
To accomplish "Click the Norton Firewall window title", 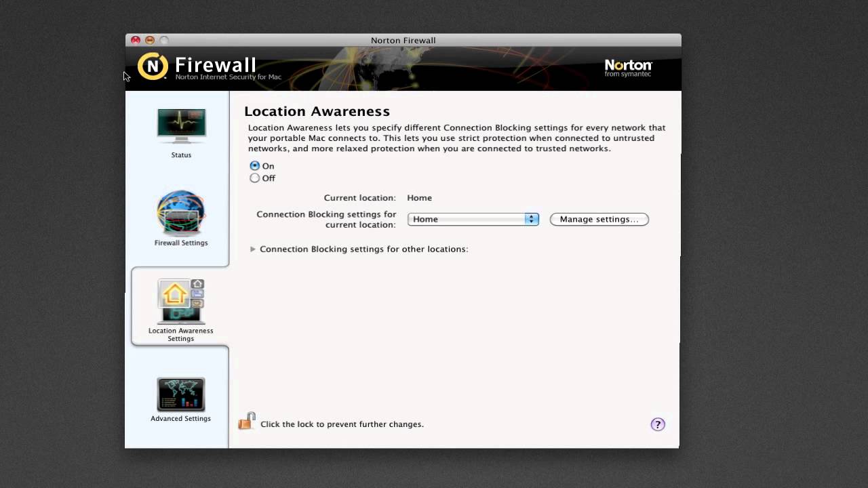I will 403,40.
